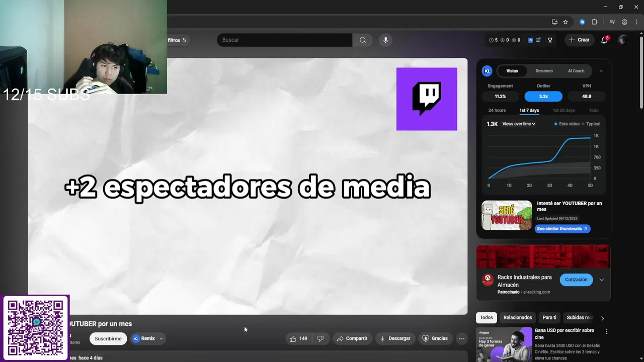644x362 pixels.
Task: Select the Engagement 11.2% metric
Action: pos(500,96)
